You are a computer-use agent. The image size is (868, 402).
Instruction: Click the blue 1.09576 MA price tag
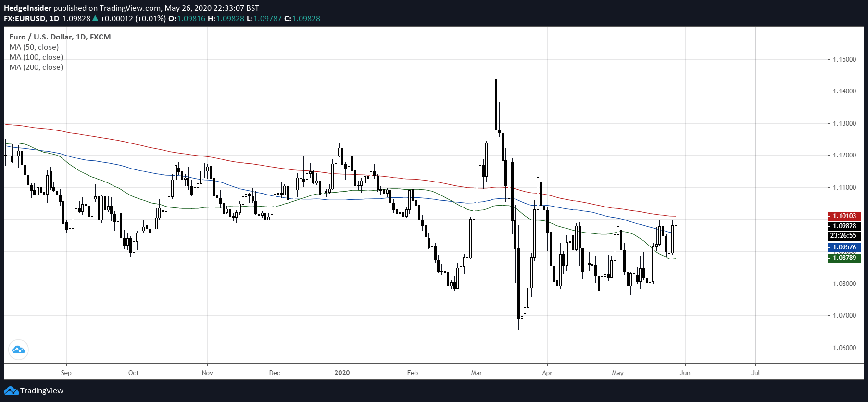pos(844,247)
